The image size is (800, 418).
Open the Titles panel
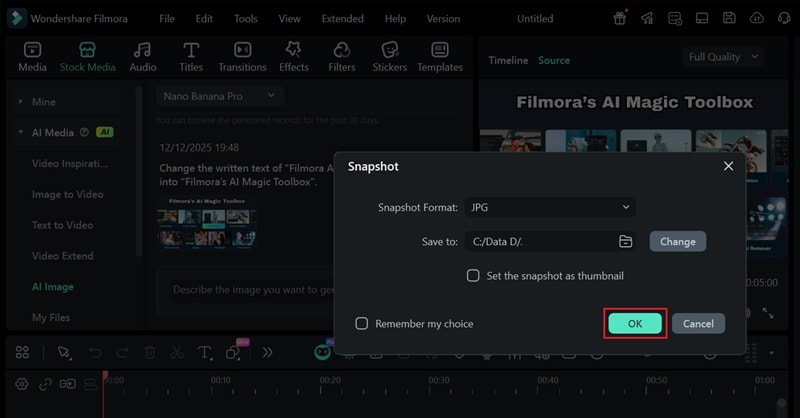(191, 57)
